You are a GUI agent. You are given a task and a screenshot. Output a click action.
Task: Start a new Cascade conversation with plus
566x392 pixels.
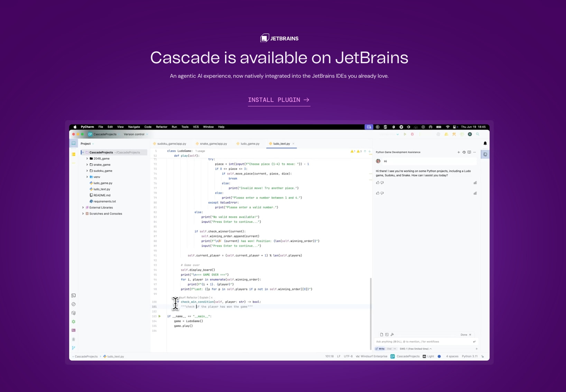point(459,152)
